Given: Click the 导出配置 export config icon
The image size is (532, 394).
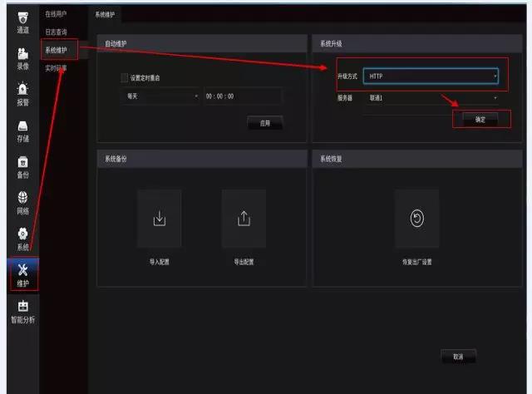Looking at the screenshot, I should [244, 219].
